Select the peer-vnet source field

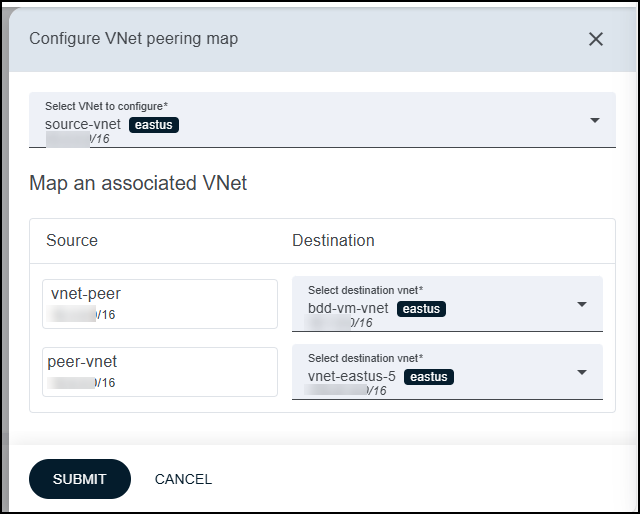pyautogui.click(x=159, y=371)
